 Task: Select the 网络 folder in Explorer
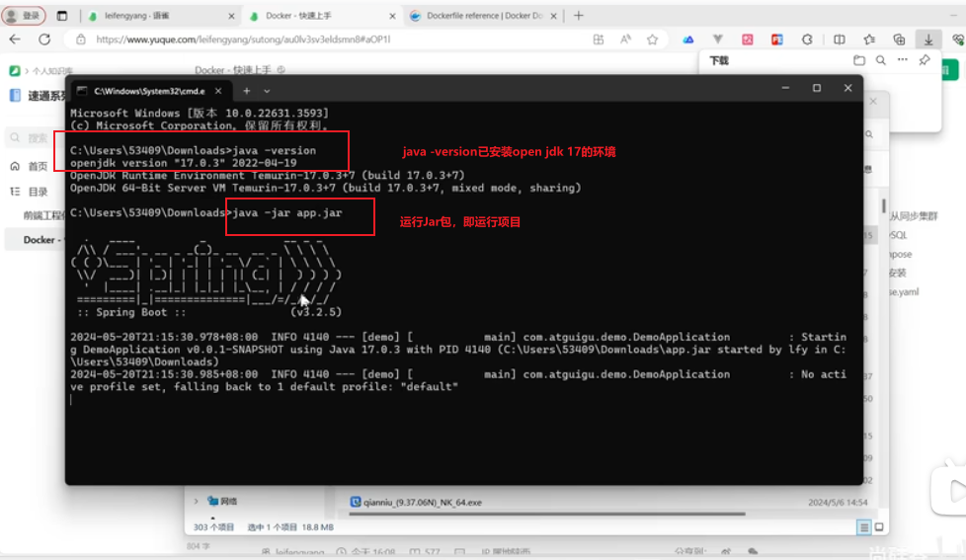coord(223,502)
